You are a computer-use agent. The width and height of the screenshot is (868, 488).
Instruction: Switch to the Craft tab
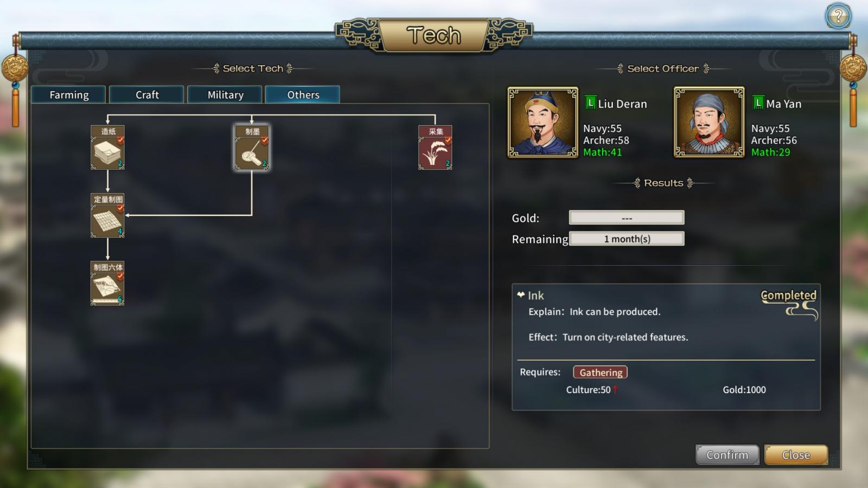point(146,94)
